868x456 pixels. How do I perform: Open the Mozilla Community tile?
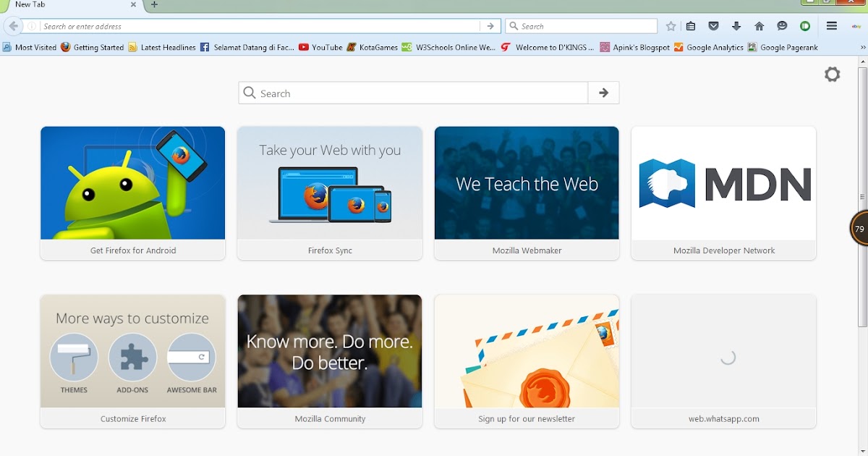click(x=330, y=361)
